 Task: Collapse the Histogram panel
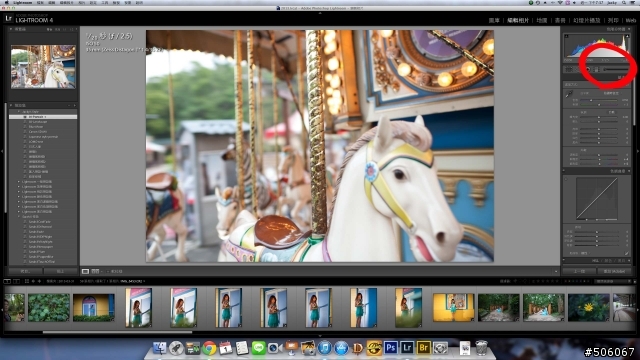[x=629, y=29]
